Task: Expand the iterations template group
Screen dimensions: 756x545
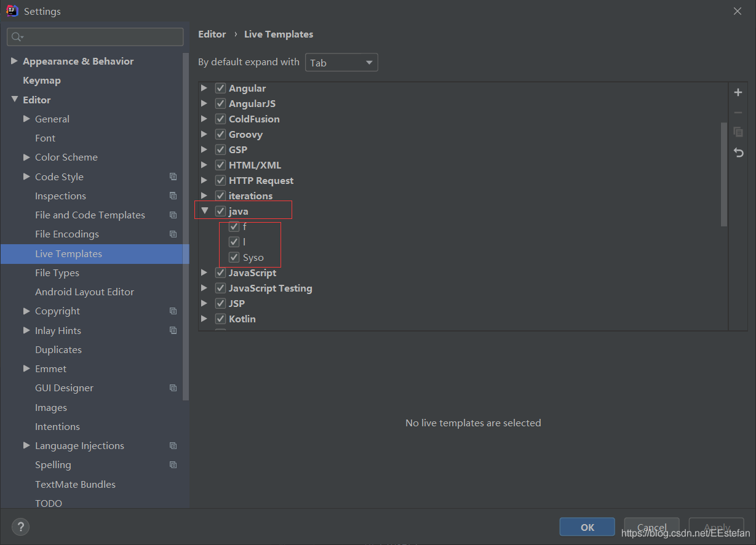Action: pyautogui.click(x=204, y=196)
